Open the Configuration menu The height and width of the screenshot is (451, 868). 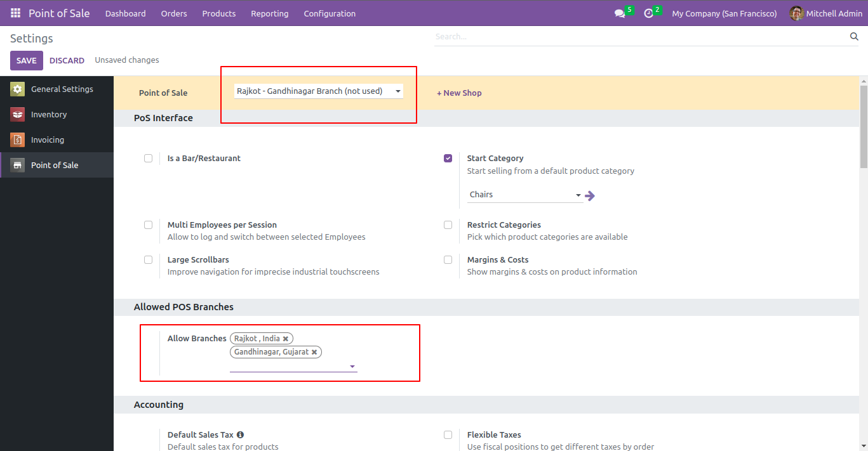[330, 13]
